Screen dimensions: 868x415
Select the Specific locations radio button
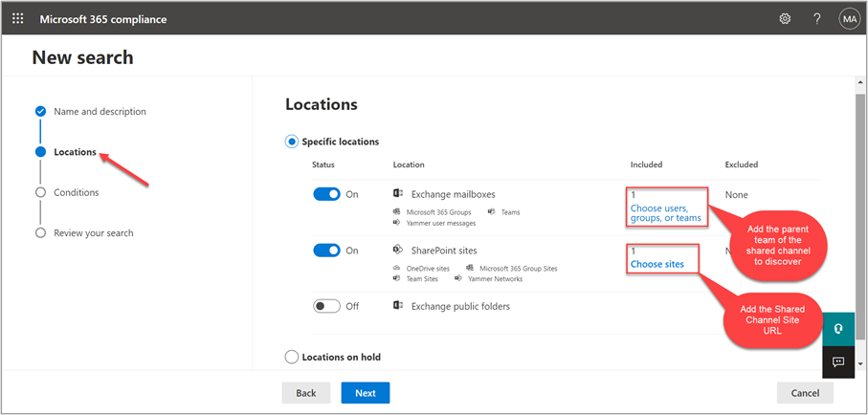(x=292, y=142)
